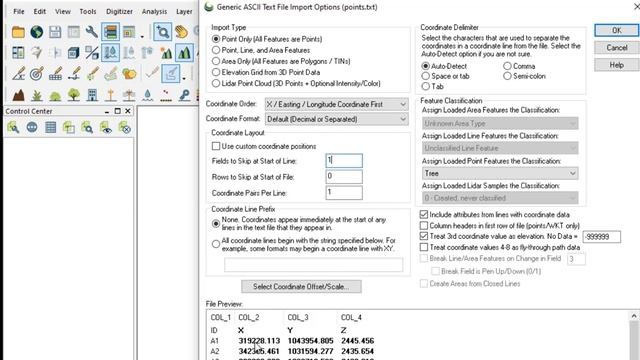The height and width of the screenshot is (360, 640).
Task: Select the measure angle pencil tool
Action: tap(18, 74)
